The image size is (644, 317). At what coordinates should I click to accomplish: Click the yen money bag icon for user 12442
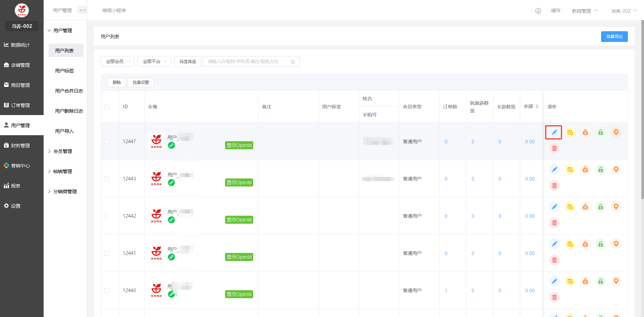tap(585, 207)
